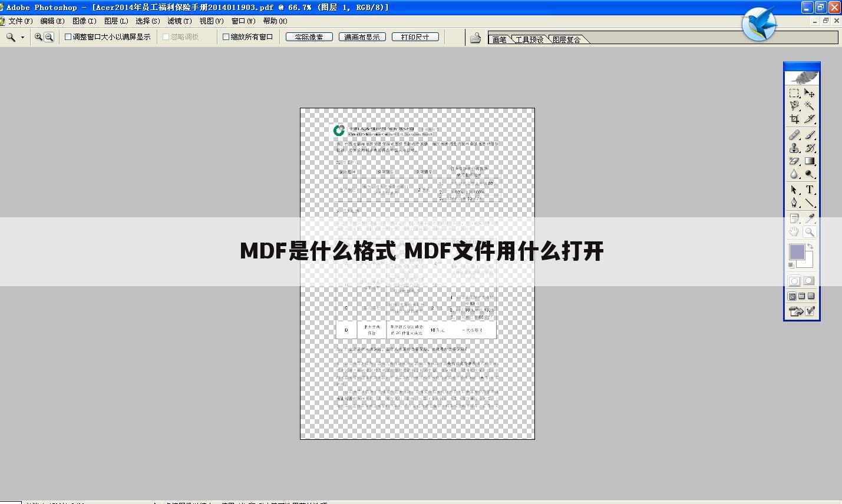Click the 满画布显示 button

point(362,37)
